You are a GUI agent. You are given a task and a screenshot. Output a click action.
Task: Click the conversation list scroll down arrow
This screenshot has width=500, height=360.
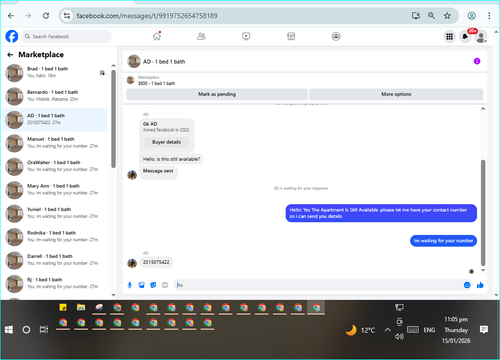point(113,295)
